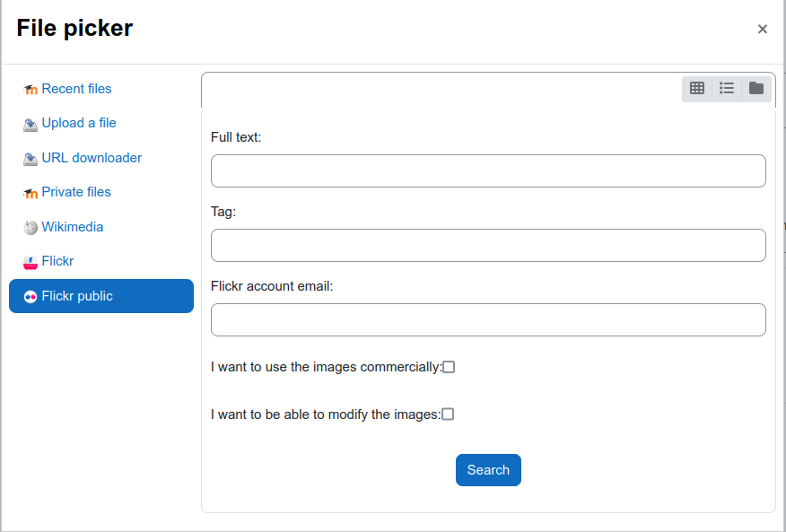The height and width of the screenshot is (532, 786).
Task: Select the Flickr public repository
Action: pos(101,296)
